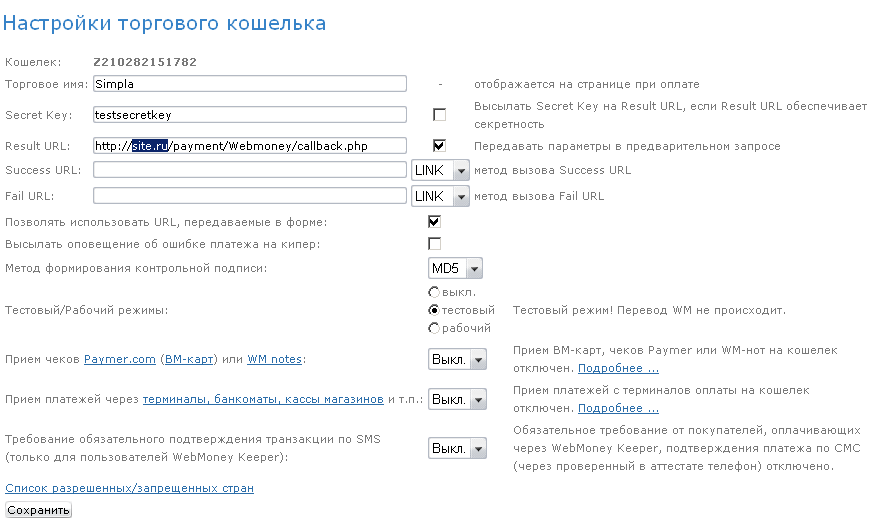Select the 'выкл.' mode radio button
This screenshot has width=876, height=532.
pyautogui.click(x=434, y=292)
